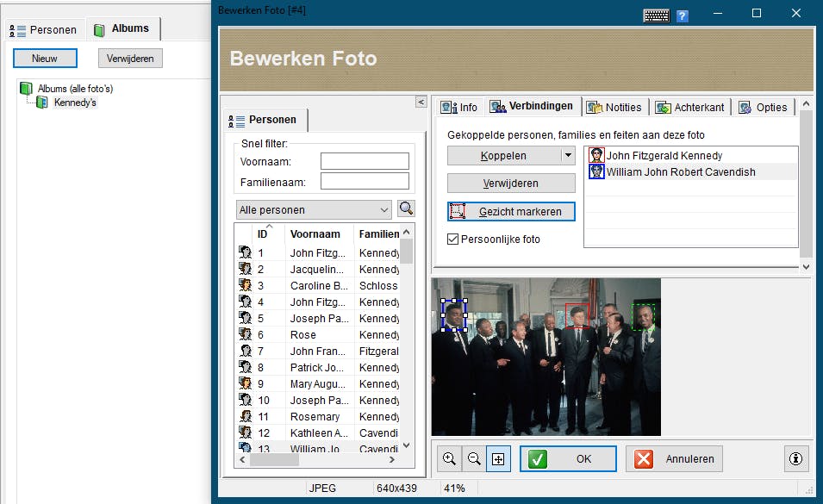
Task: Select row 12 Kathleen A... Cavendi
Action: tap(317, 432)
